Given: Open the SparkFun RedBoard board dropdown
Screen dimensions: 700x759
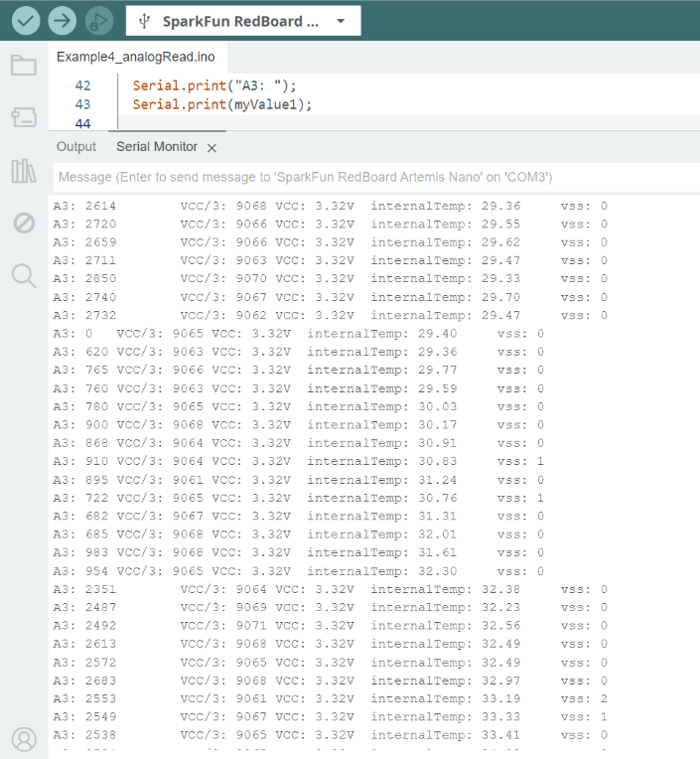Looking at the screenshot, I should point(243,21).
